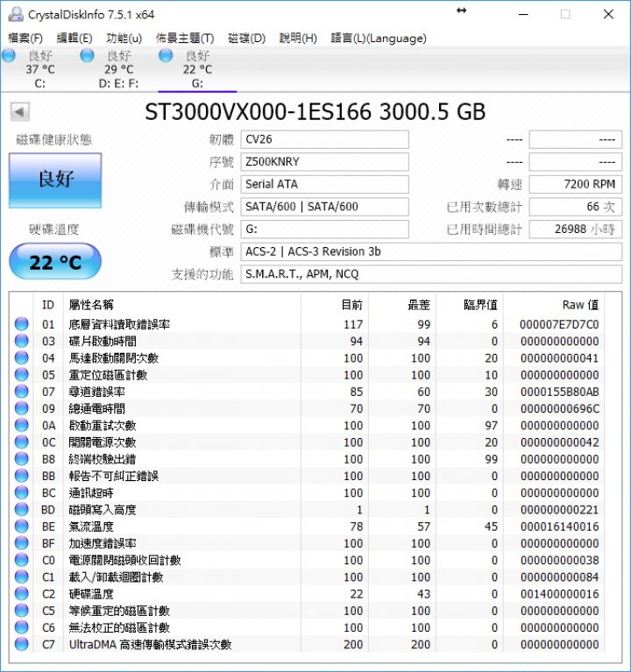
Task: Click raw value 000007E7D7C0
Action: pos(559,324)
